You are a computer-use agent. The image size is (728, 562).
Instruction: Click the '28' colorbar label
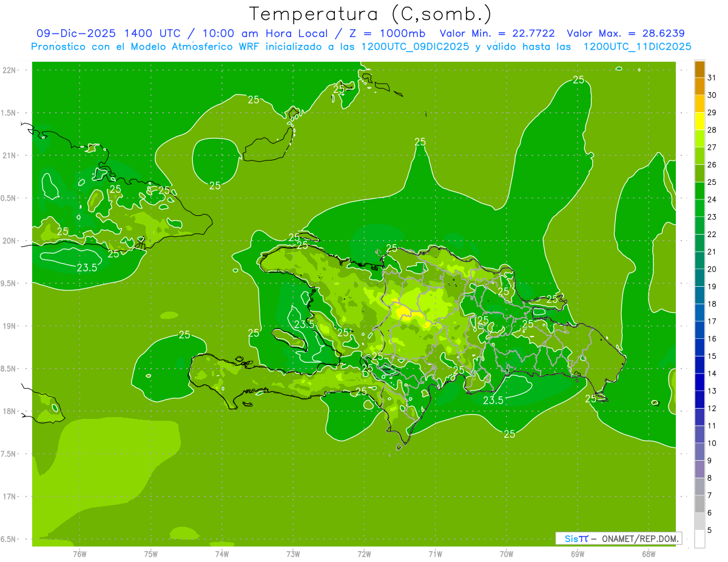pyautogui.click(x=712, y=130)
